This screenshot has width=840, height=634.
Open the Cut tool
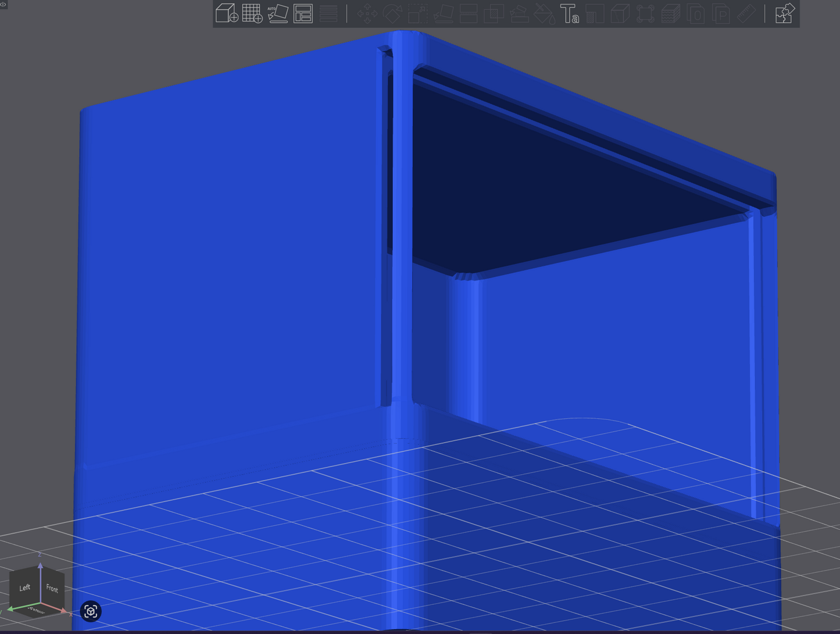469,14
